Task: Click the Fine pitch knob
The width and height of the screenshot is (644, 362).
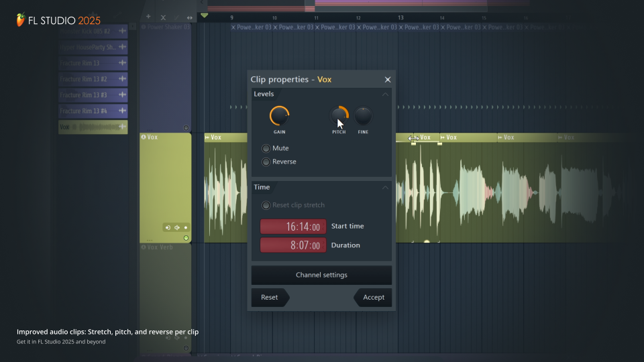Action: 363,116
